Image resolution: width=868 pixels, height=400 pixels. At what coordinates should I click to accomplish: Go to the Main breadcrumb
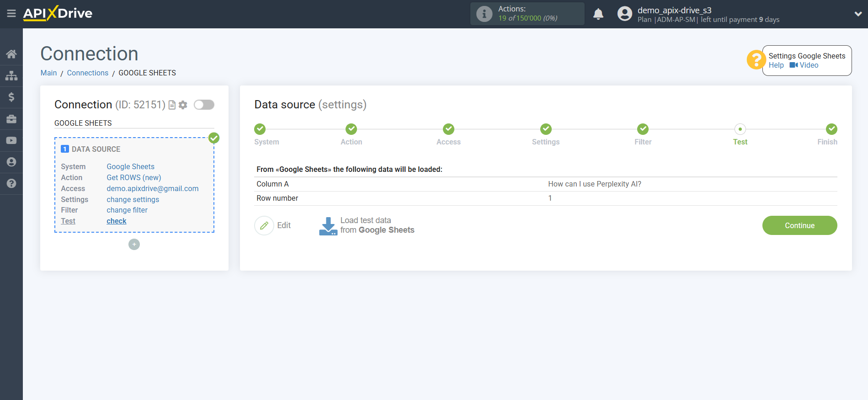point(48,73)
